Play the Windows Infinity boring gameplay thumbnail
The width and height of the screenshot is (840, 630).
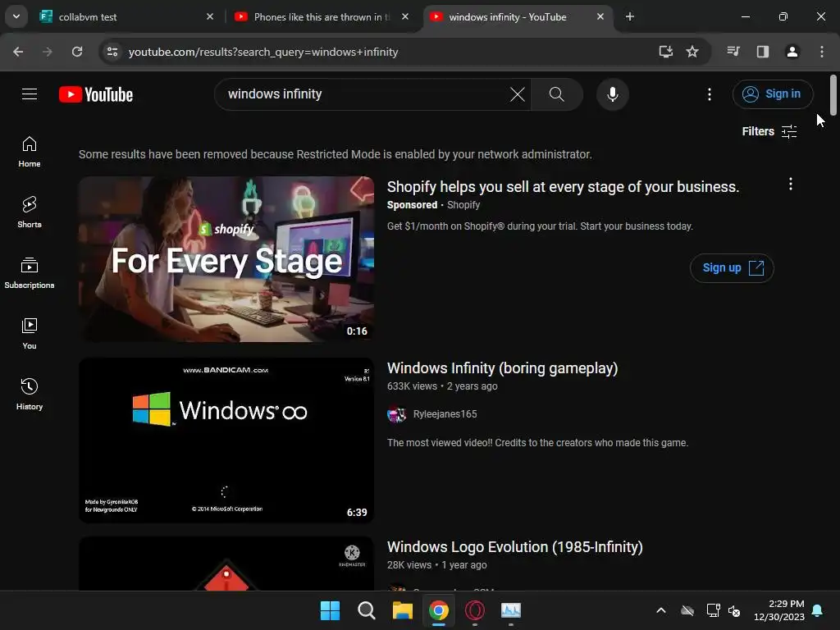[226, 441]
